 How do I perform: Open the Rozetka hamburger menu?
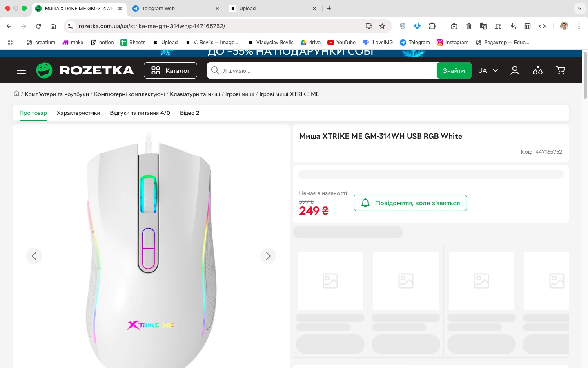click(x=21, y=70)
